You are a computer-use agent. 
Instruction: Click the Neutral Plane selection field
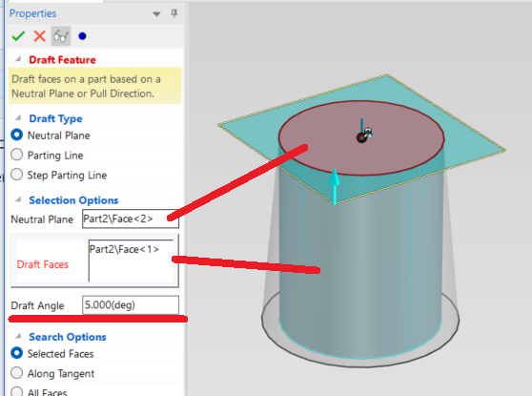click(131, 219)
